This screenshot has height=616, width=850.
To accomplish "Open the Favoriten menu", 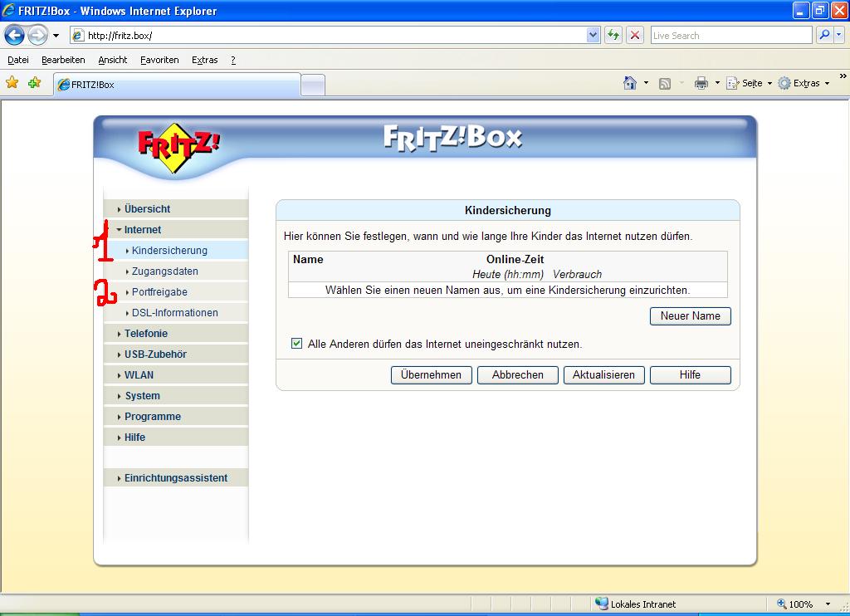I will pyautogui.click(x=159, y=60).
